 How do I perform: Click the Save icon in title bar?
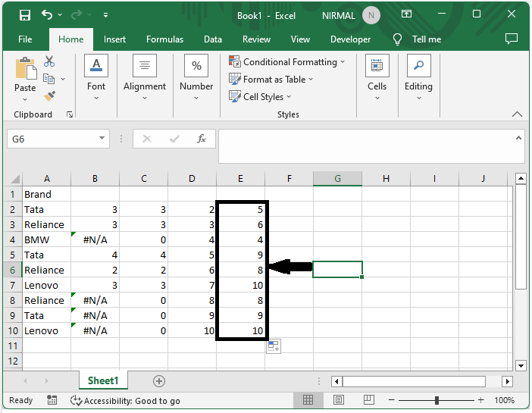coord(25,15)
